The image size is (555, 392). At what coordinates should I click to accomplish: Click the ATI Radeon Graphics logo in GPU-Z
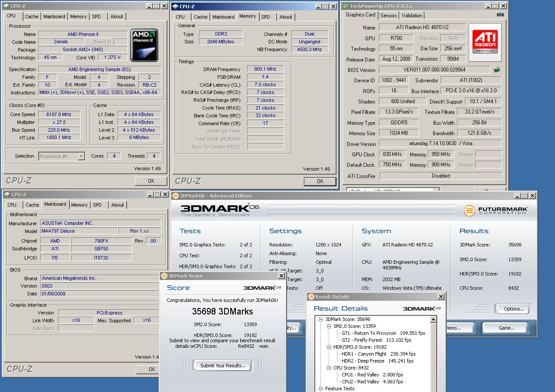pyautogui.click(x=485, y=42)
